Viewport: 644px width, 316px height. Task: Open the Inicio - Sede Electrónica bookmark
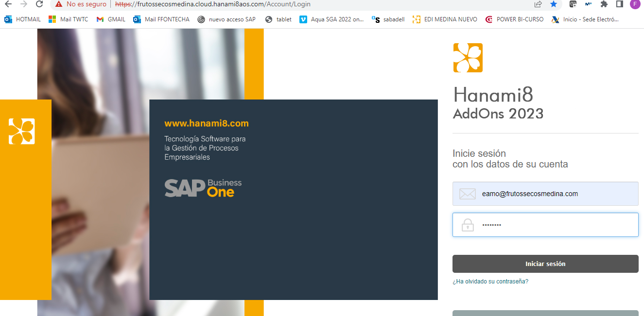click(x=585, y=19)
